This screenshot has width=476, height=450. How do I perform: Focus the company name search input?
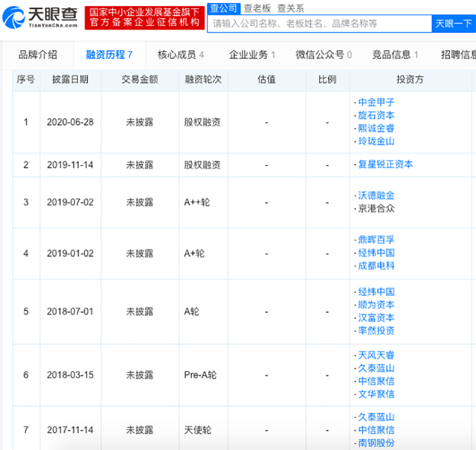point(319,24)
